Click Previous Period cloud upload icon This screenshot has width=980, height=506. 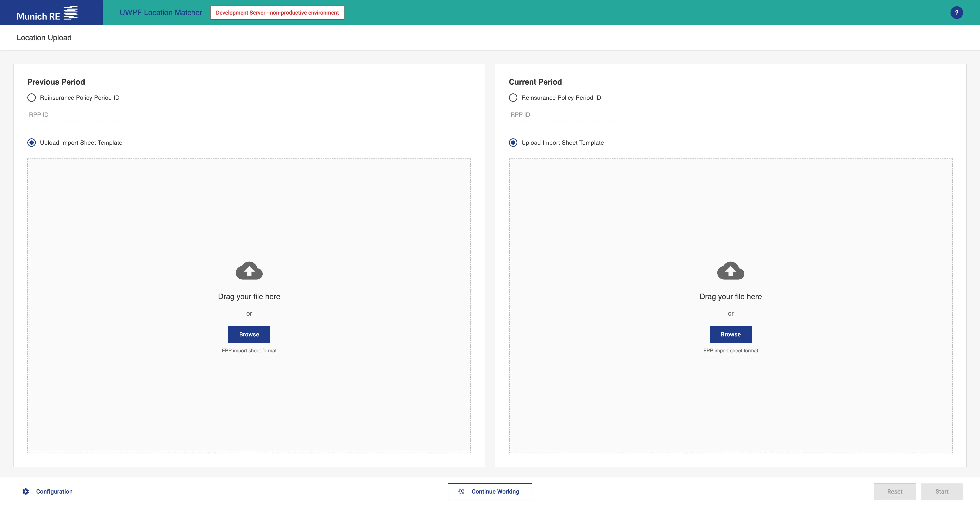pyautogui.click(x=249, y=271)
